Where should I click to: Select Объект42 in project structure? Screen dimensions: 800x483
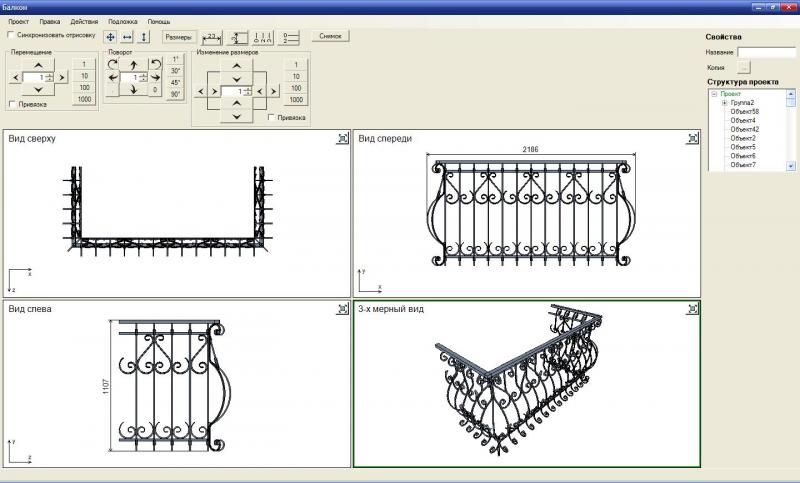coord(744,129)
